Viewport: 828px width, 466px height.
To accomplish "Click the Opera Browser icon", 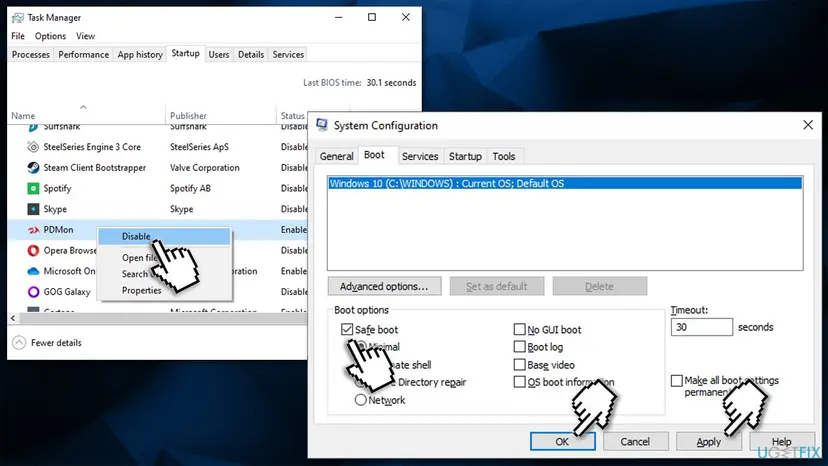I will tap(33, 250).
